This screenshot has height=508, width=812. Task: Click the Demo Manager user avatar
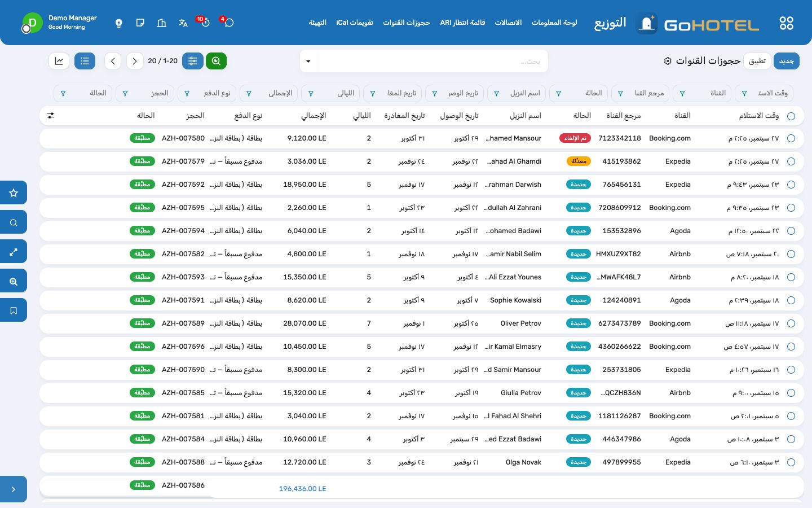[x=32, y=23]
